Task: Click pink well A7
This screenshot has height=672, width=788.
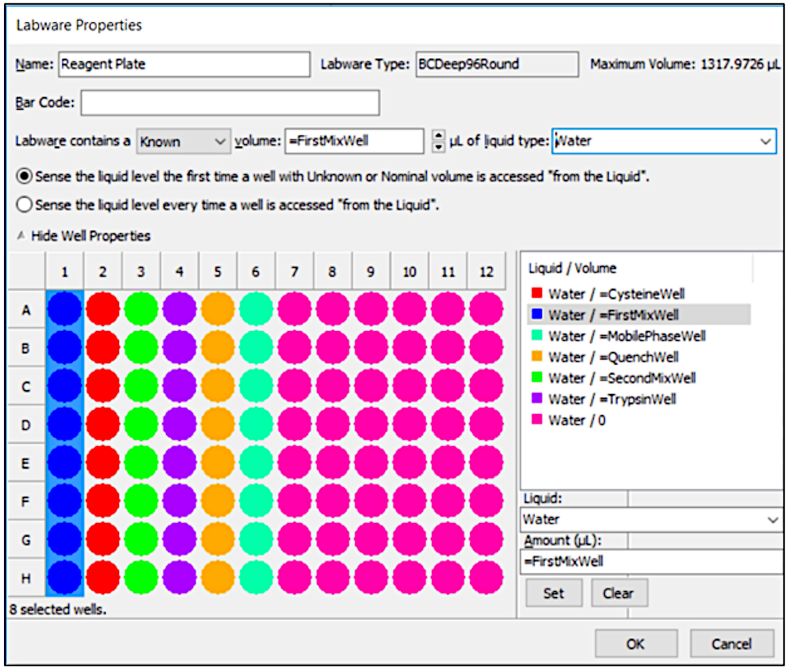Action: tap(294, 309)
